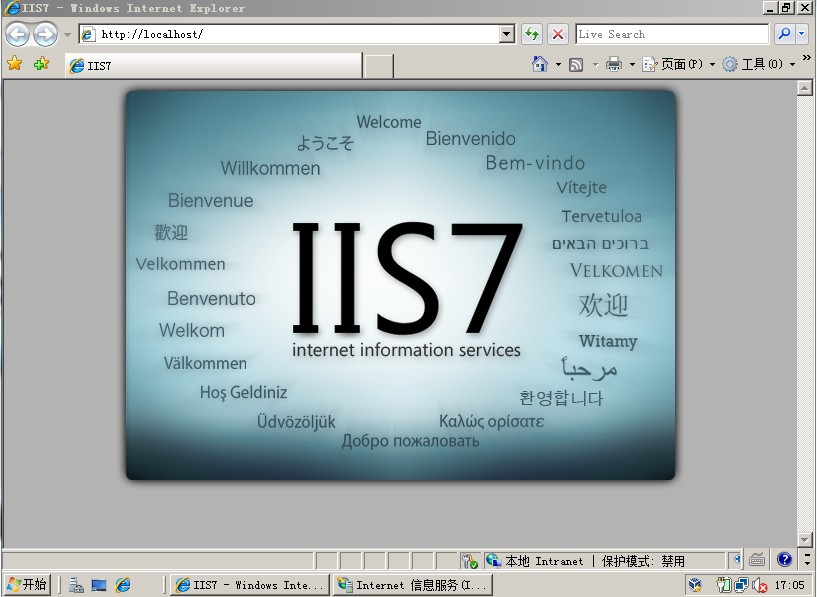
Task: Click the Live Search input box
Action: (672, 34)
